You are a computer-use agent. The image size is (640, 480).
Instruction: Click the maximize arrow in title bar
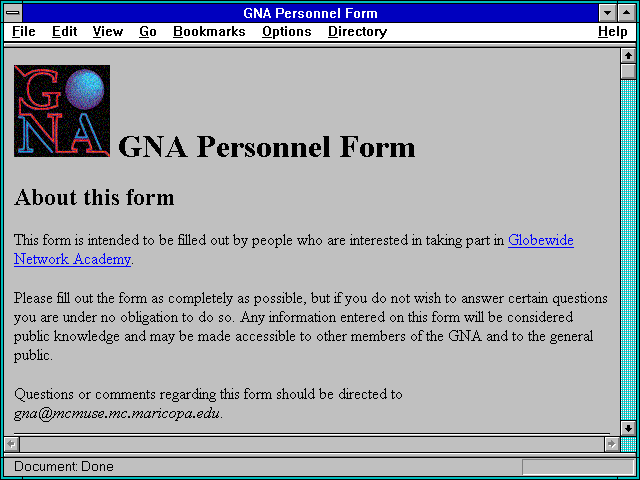click(x=627, y=13)
